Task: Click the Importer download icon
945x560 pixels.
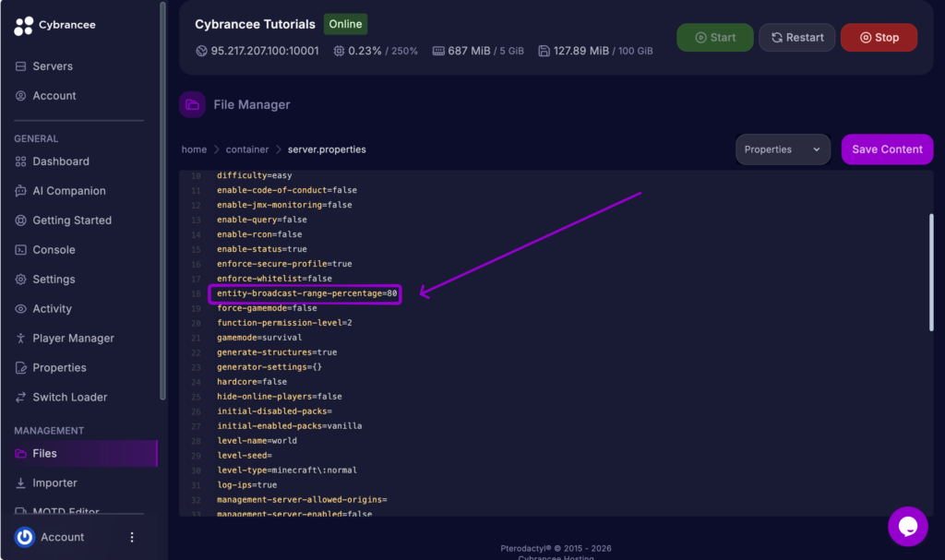Action: 20,483
